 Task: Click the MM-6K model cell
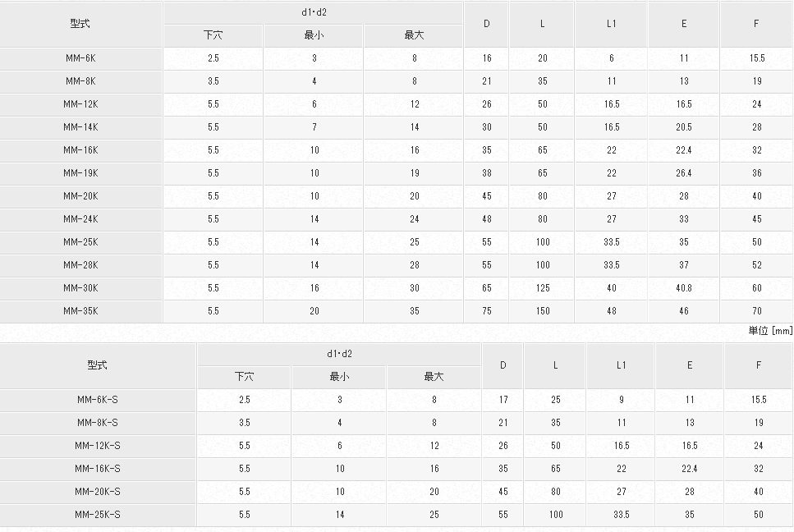[80, 58]
